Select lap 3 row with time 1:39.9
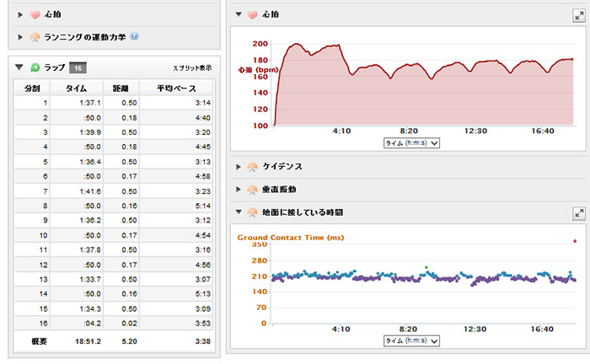 [x=113, y=132]
